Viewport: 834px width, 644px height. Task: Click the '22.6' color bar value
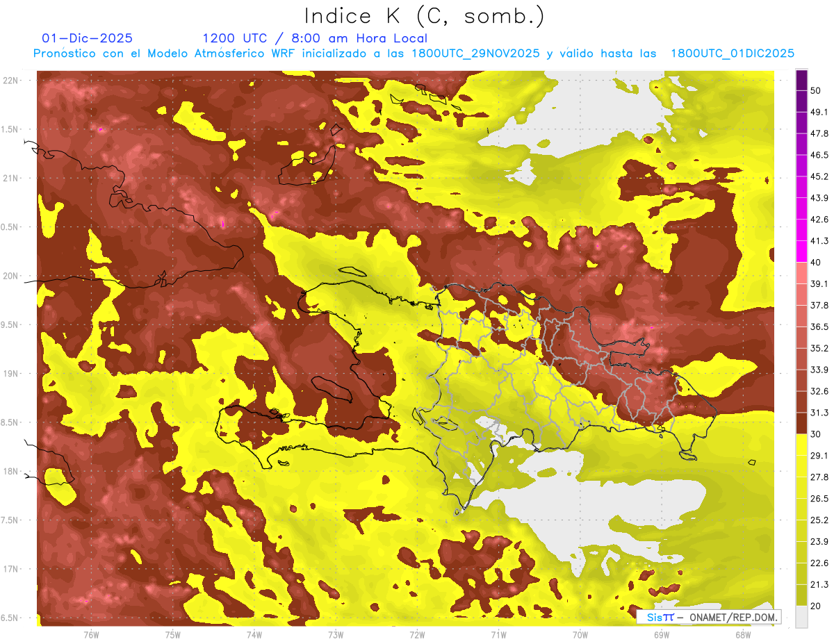[819, 563]
